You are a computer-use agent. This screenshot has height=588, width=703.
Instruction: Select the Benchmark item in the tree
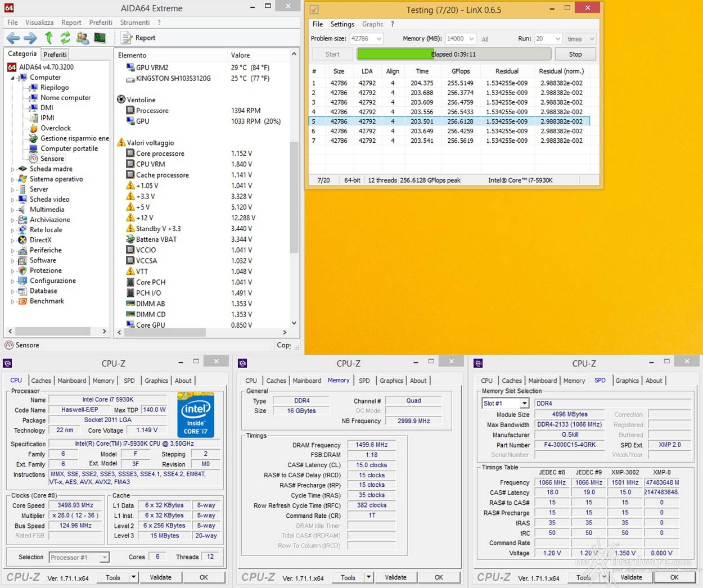(47, 301)
